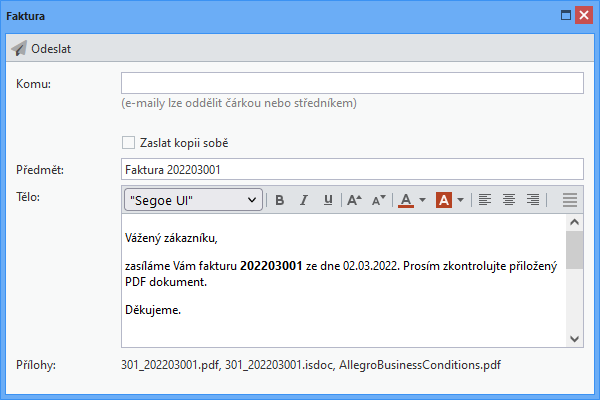The width and height of the screenshot is (600, 400).
Task: Enable the Zaslat kopii sobě checkbox
Action: [129, 143]
